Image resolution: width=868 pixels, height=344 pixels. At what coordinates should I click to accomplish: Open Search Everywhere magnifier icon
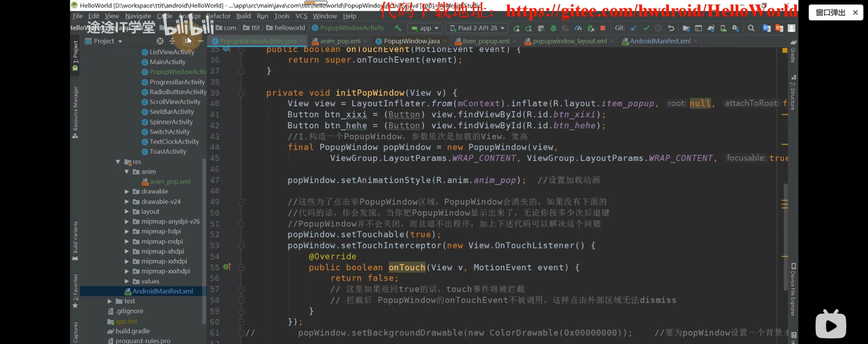[x=751, y=28]
